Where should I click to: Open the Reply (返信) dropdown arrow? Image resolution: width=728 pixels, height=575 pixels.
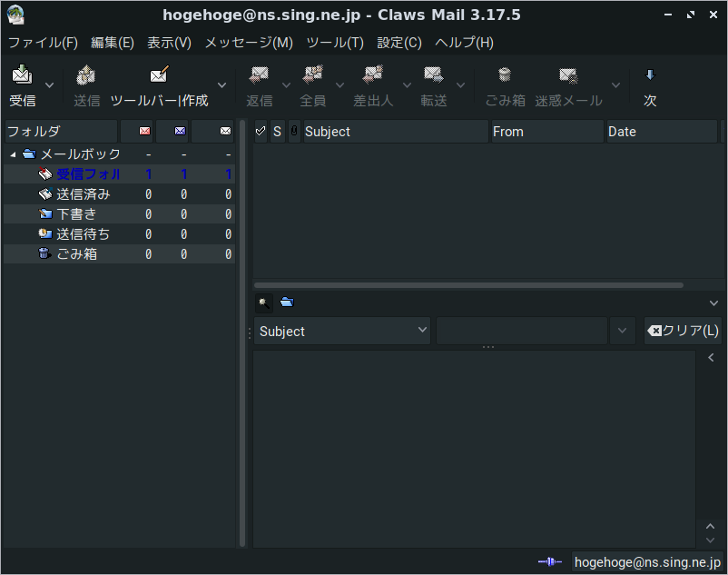coord(287,85)
